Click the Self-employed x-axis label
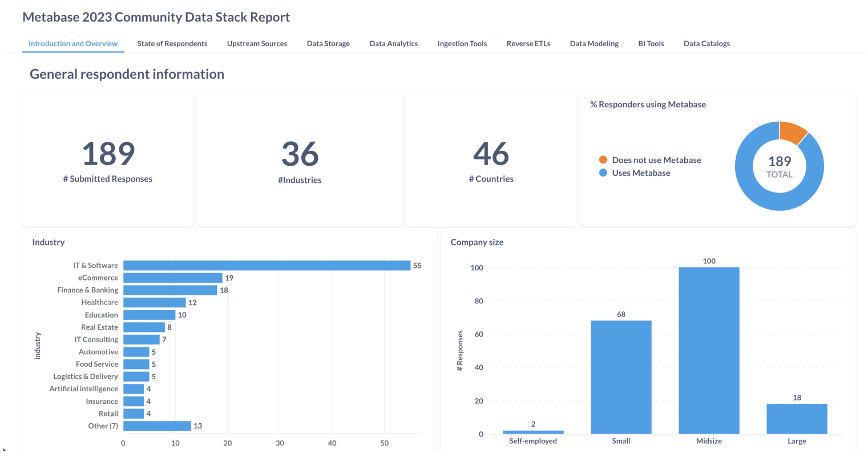Image resolution: width=868 pixels, height=457 pixels. (533, 441)
